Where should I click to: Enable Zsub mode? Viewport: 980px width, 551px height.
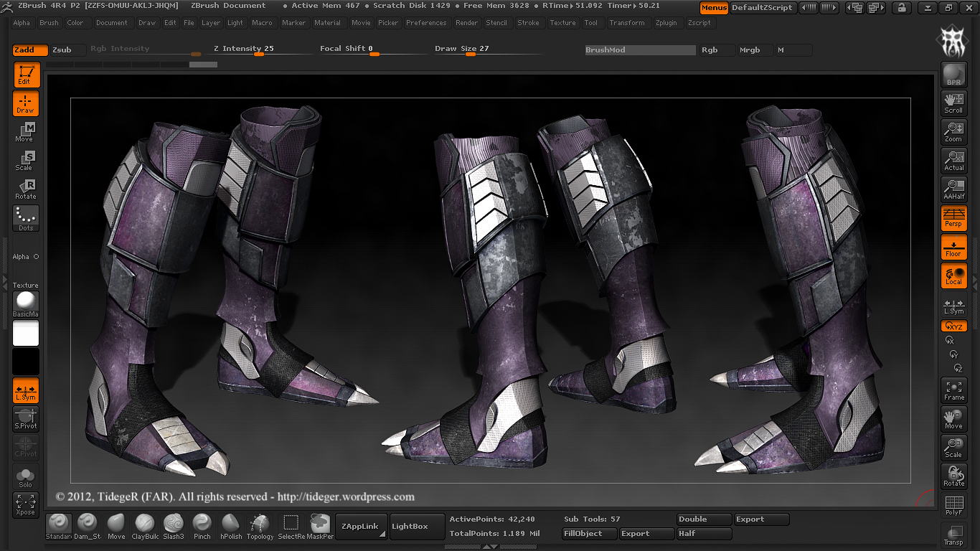pyautogui.click(x=67, y=50)
